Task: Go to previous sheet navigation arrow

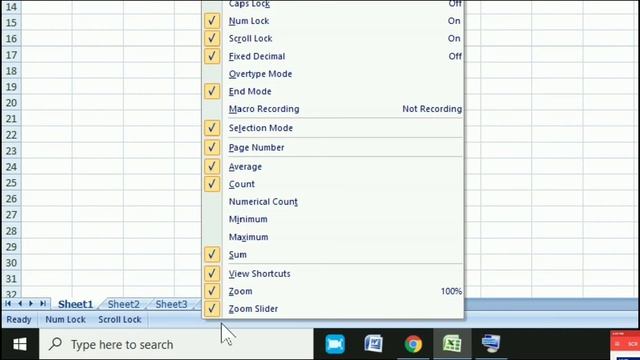Action: [x=20, y=304]
